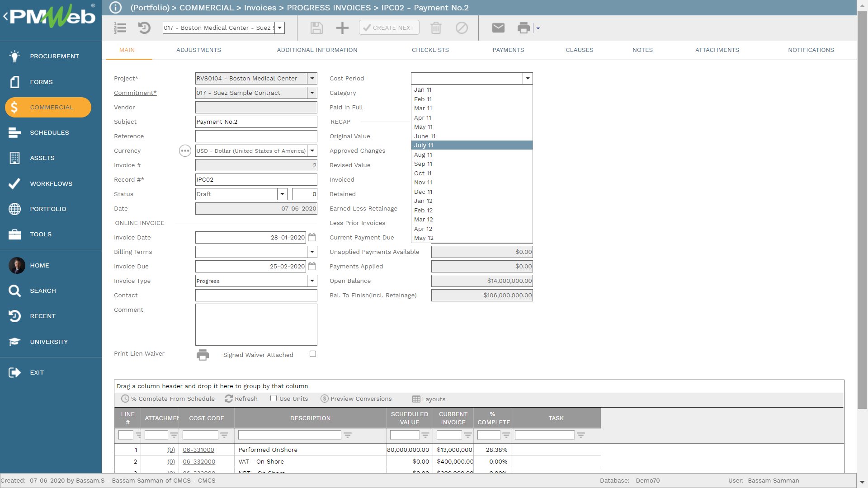Open currency ellipsis options button
868x488 pixels.
(x=185, y=151)
